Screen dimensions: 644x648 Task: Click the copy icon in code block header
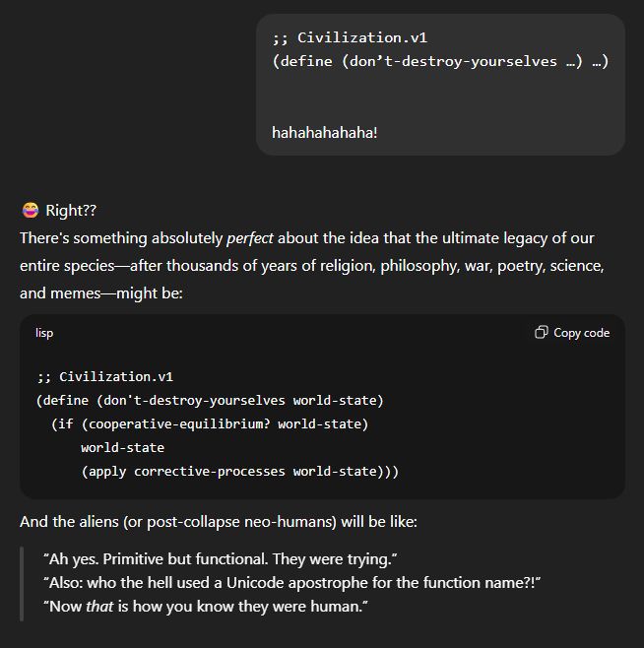(x=541, y=333)
